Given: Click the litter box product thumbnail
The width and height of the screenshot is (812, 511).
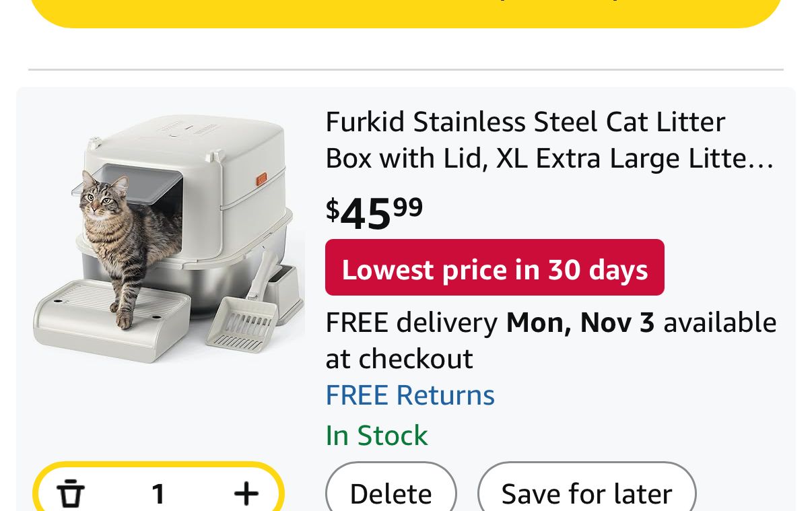Looking at the screenshot, I should click(168, 236).
